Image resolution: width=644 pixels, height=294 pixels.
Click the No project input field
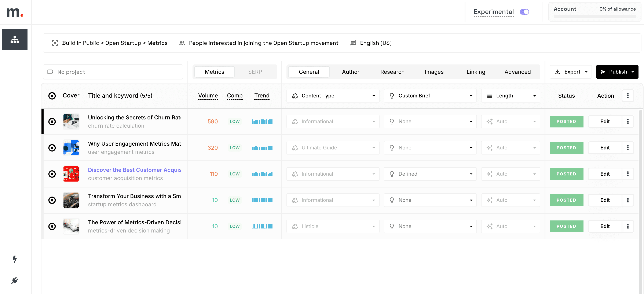click(x=113, y=72)
